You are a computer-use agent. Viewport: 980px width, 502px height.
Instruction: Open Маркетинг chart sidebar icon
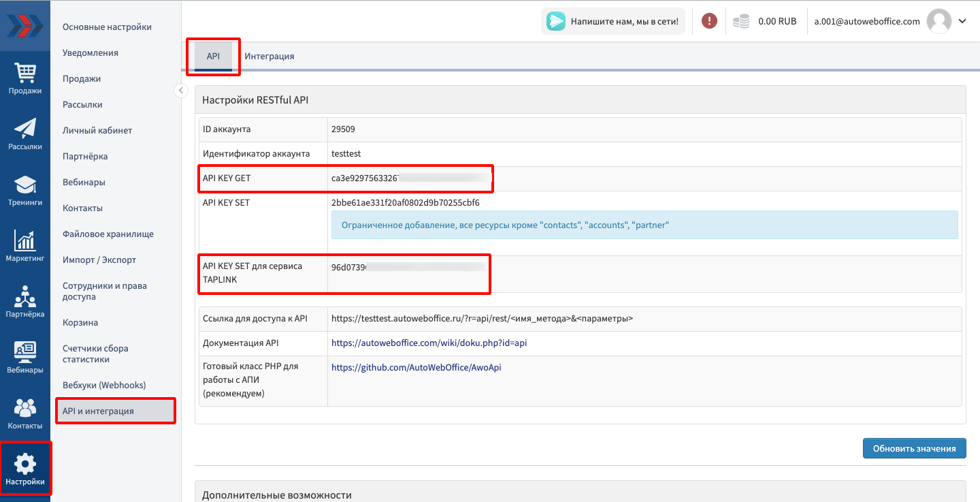[x=25, y=241]
